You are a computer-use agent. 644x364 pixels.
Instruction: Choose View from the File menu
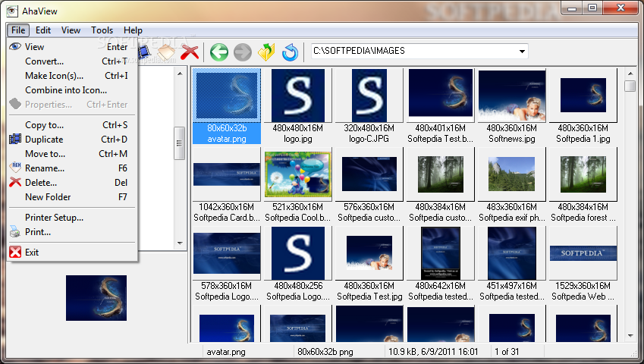coord(72,47)
